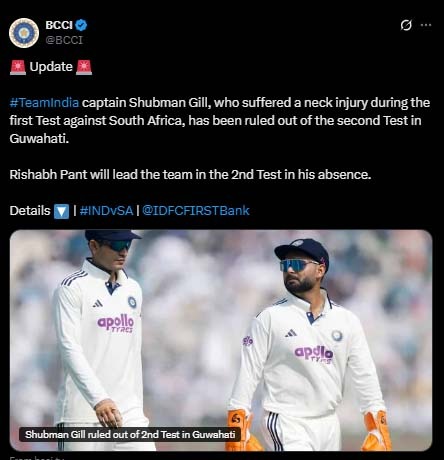The width and height of the screenshot is (444, 460).
Task: Click the down-arrow emoji next to Details
Action: [x=61, y=211]
